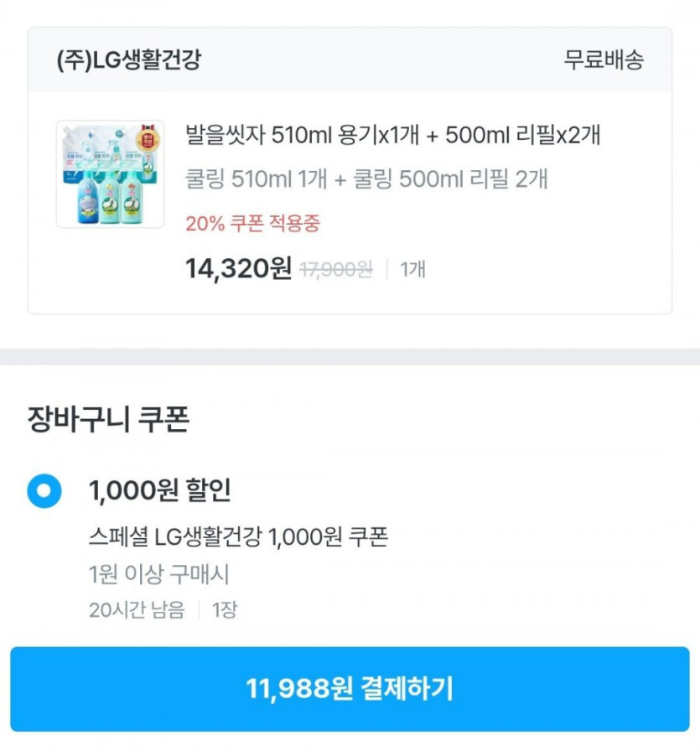Click the 1,000원 할인 coupon label

[159, 490]
